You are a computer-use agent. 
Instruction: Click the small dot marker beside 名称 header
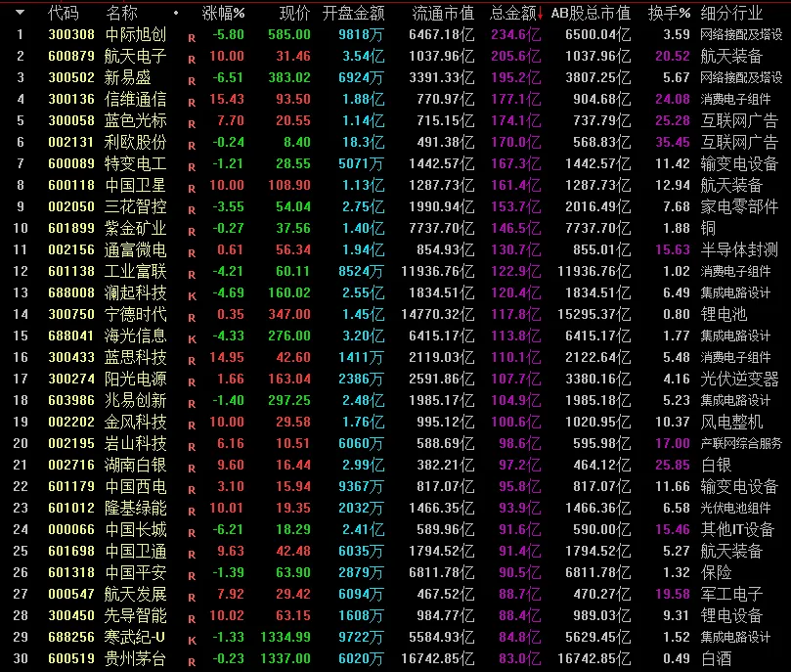coord(176,13)
